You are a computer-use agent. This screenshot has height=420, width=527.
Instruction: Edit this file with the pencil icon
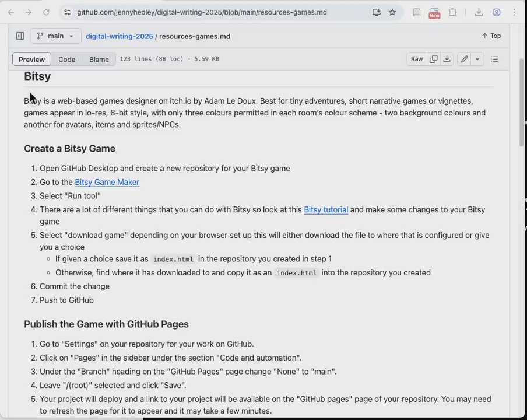pyautogui.click(x=465, y=59)
